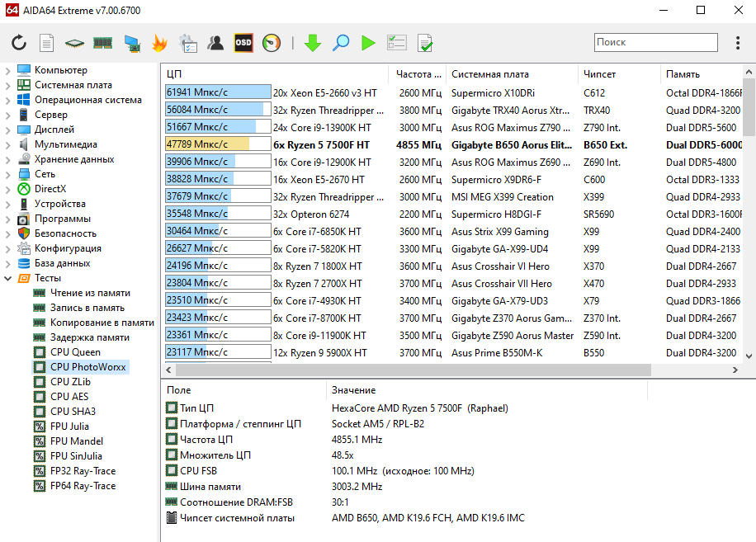Click the blue magnifier search icon
This screenshot has height=542, width=756.
click(341, 43)
